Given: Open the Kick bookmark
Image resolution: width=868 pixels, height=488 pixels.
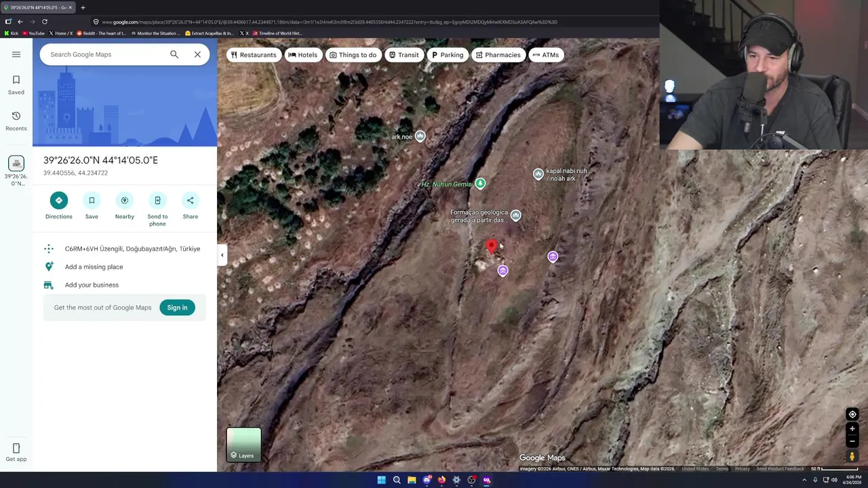Looking at the screenshot, I should tap(12, 33).
